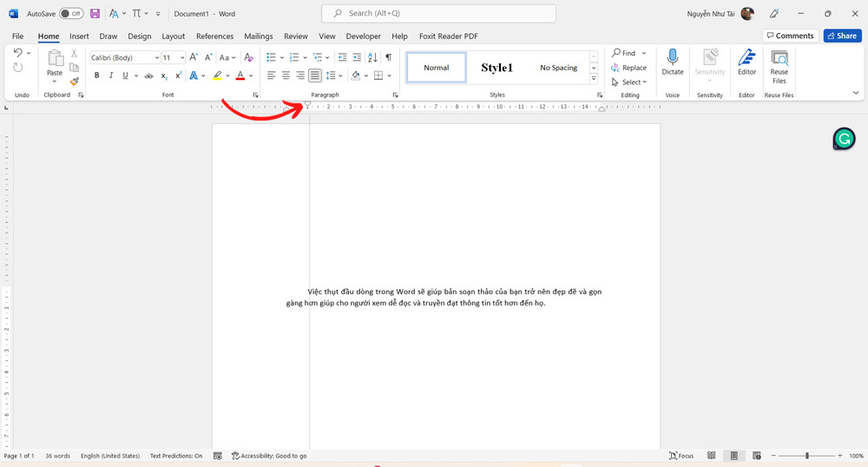Show paragraph marks with pilcrow icon
Image resolution: width=868 pixels, height=467 pixels.
tap(388, 57)
